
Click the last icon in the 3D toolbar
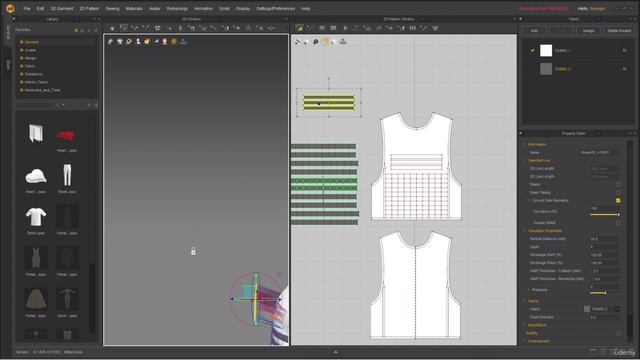(271, 28)
